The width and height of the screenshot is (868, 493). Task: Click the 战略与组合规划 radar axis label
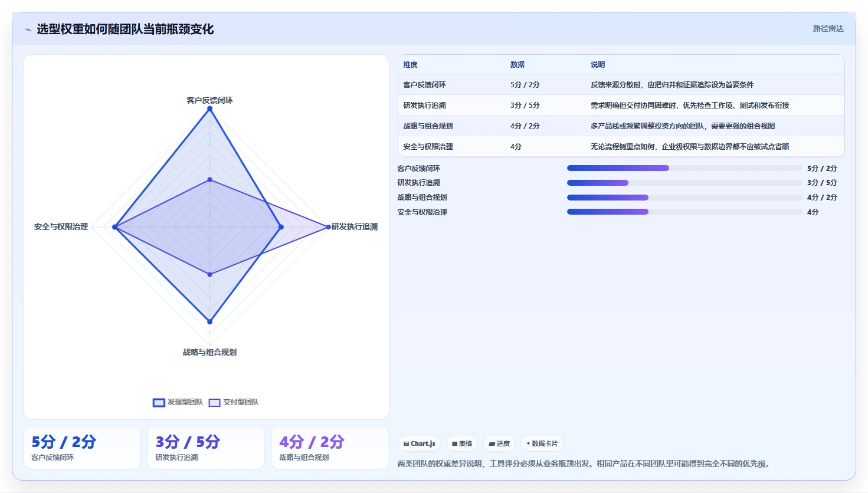pos(209,352)
